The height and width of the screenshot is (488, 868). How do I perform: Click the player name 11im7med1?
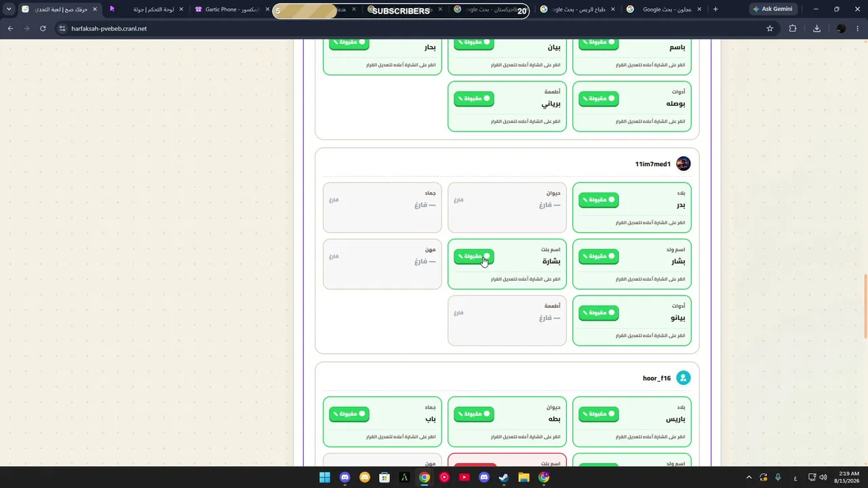coord(653,164)
